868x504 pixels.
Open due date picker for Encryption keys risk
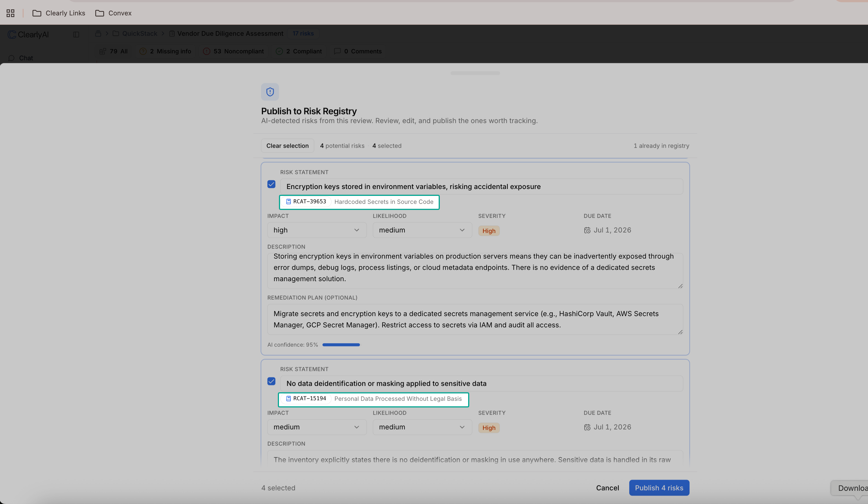point(607,230)
